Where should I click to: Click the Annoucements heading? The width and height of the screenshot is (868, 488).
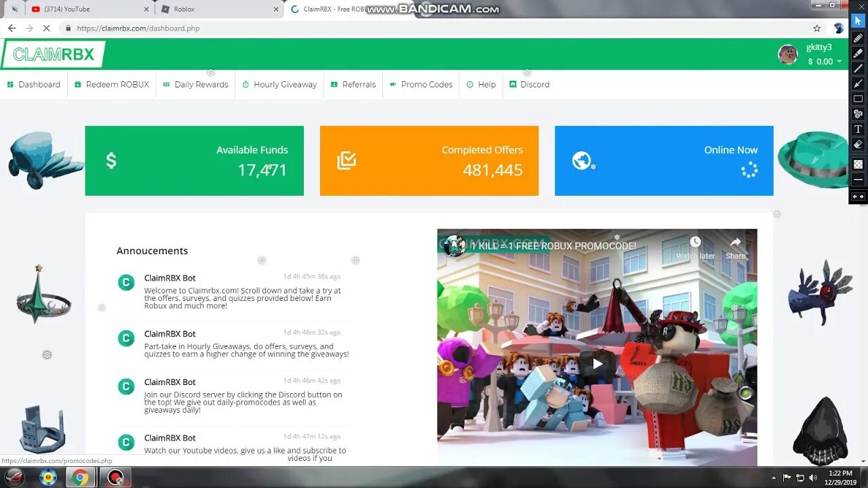click(x=152, y=251)
